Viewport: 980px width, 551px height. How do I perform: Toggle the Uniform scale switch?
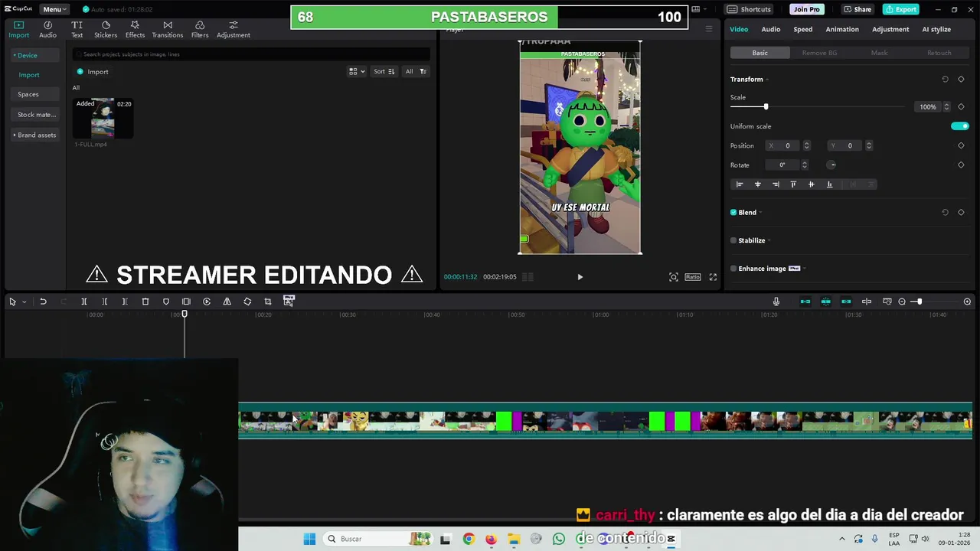pyautogui.click(x=959, y=126)
